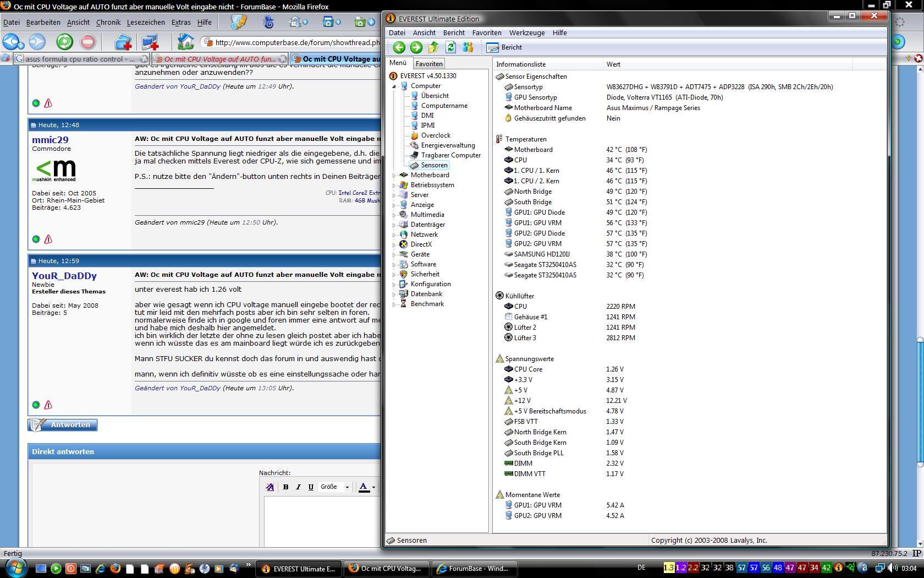Open the EVEREST users/favorites toolbar icon
Screen dimensions: 924x578
(x=468, y=47)
